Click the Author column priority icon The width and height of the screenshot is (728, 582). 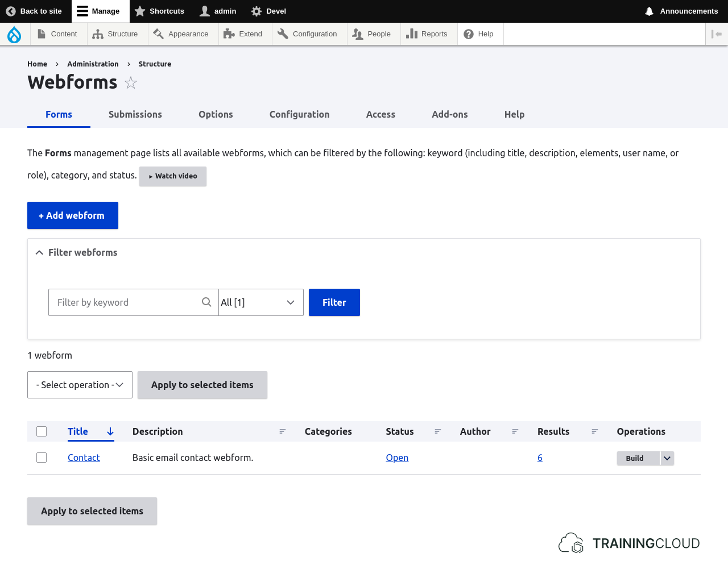click(x=515, y=431)
